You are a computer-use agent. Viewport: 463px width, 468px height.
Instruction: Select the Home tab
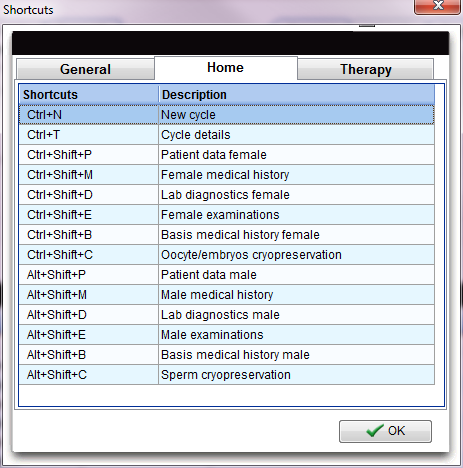pyautogui.click(x=226, y=68)
